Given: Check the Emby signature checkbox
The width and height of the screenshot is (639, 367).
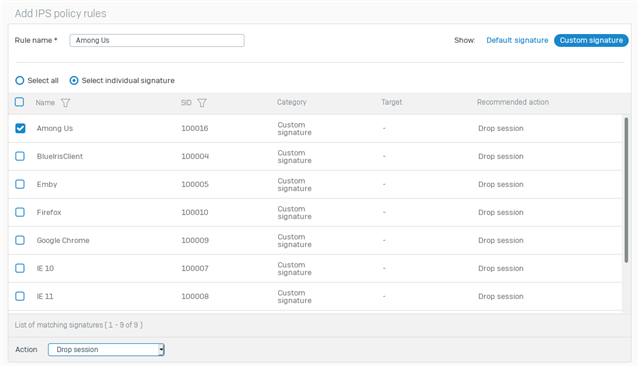Looking at the screenshot, I should pos(20,184).
